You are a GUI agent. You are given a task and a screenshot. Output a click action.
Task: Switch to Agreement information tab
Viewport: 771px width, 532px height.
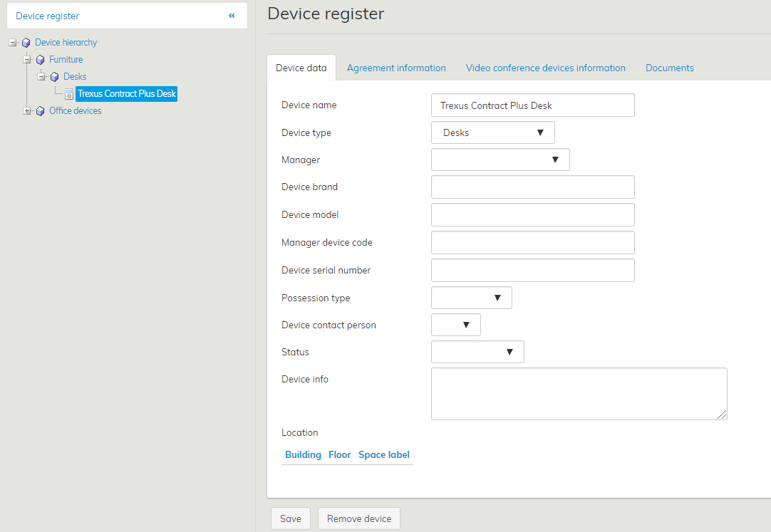tap(396, 68)
